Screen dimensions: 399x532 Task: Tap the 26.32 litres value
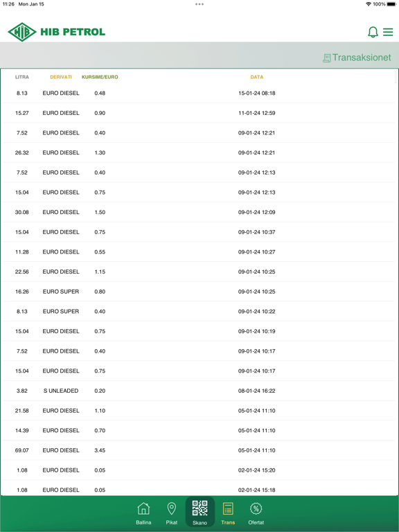click(x=22, y=152)
